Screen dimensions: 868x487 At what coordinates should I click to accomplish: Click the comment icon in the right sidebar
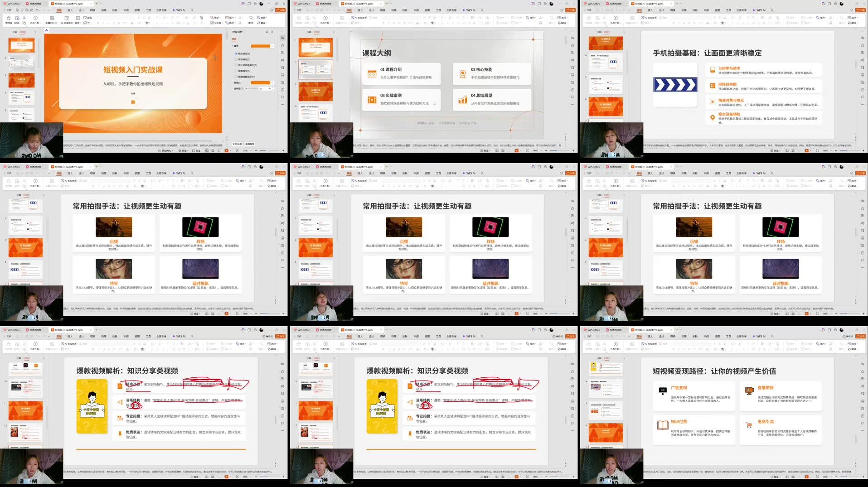click(283, 96)
